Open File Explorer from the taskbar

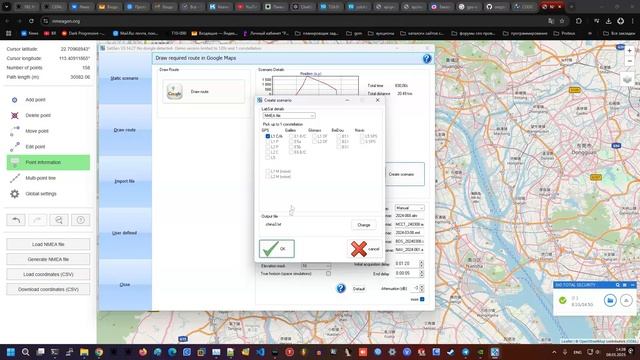tap(84, 352)
